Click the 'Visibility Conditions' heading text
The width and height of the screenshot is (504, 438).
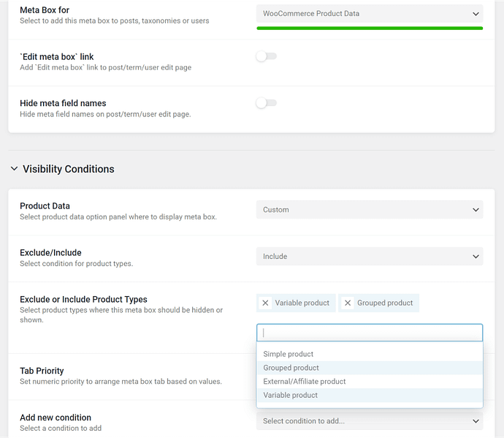(x=69, y=169)
